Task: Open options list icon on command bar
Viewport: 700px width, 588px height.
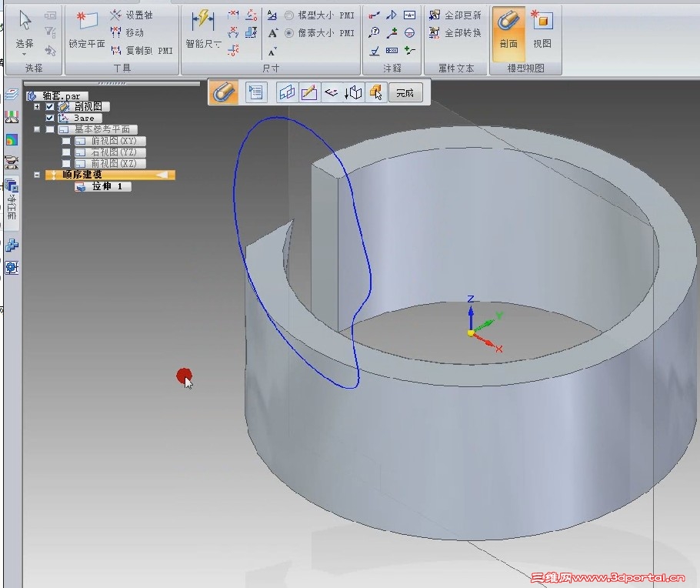Action: click(x=256, y=92)
